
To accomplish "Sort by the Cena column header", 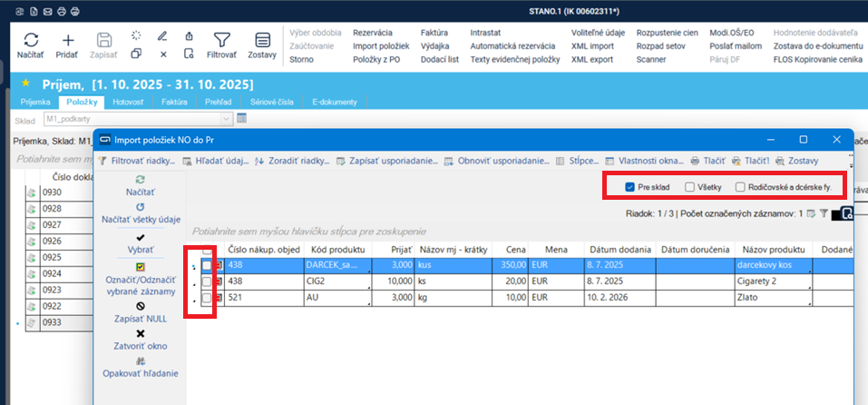I will pyautogui.click(x=511, y=249).
